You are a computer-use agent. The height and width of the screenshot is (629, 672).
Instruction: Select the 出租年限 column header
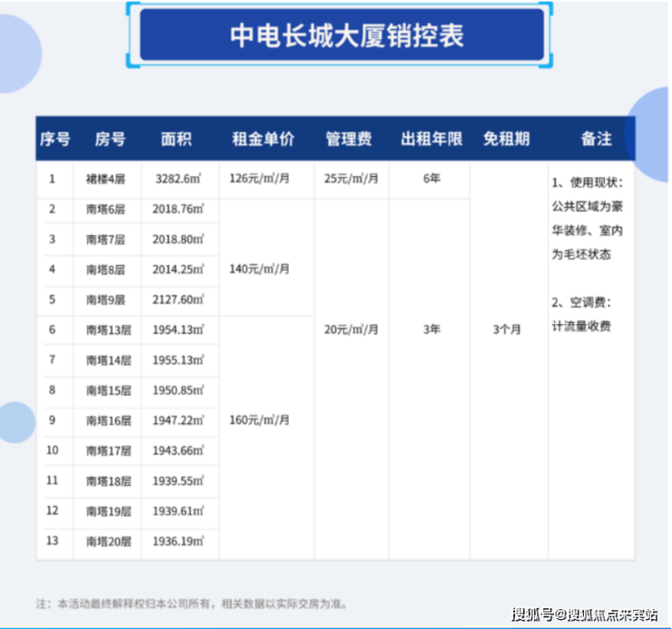(x=431, y=139)
